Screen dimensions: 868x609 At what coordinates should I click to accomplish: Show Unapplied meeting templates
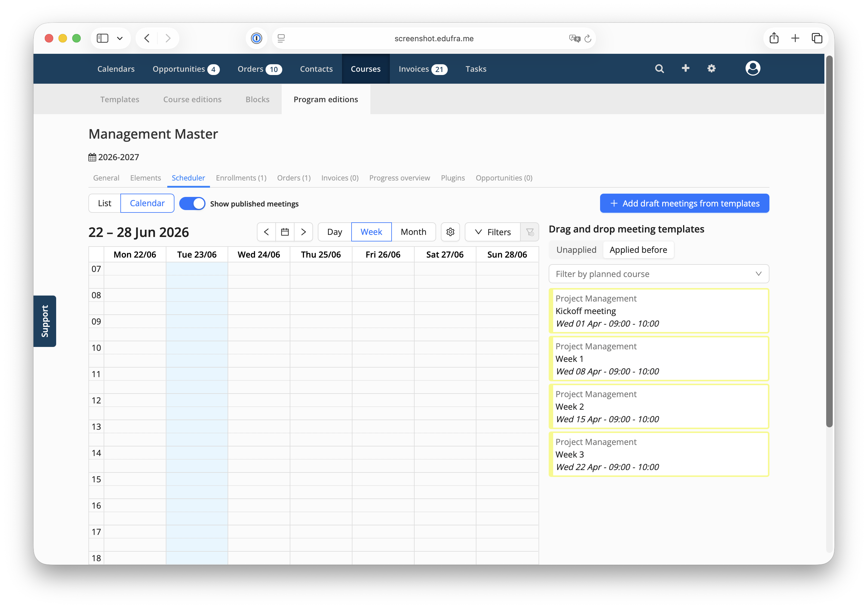pos(576,250)
